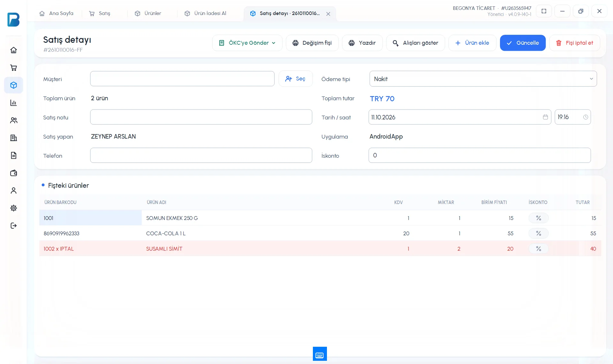
Task: Open the wallet icon in sidebar
Action: click(x=13, y=173)
